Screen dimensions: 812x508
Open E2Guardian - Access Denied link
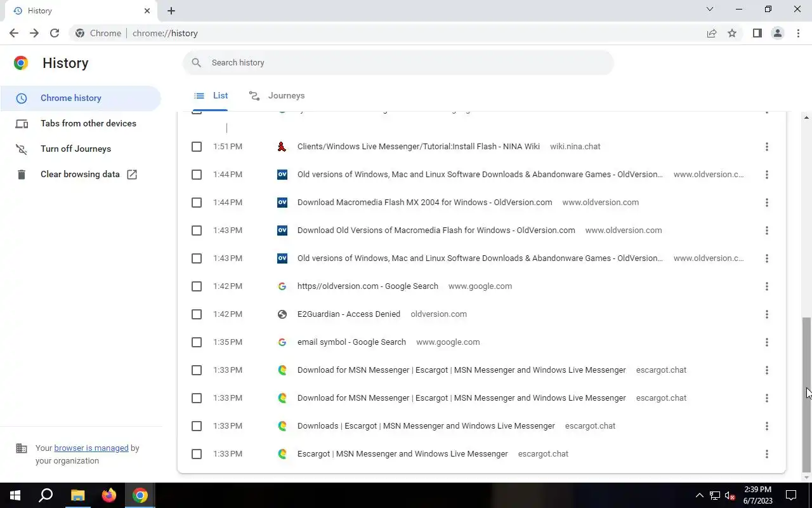(x=349, y=314)
